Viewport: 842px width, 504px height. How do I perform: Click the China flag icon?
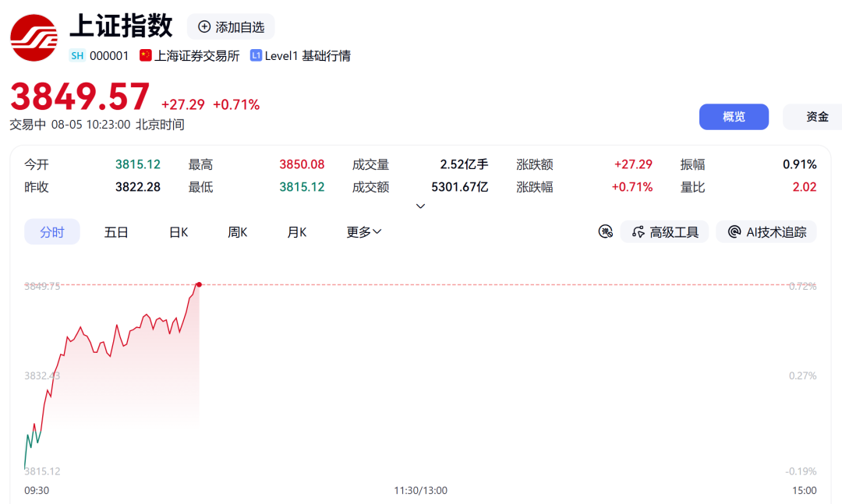pos(145,55)
